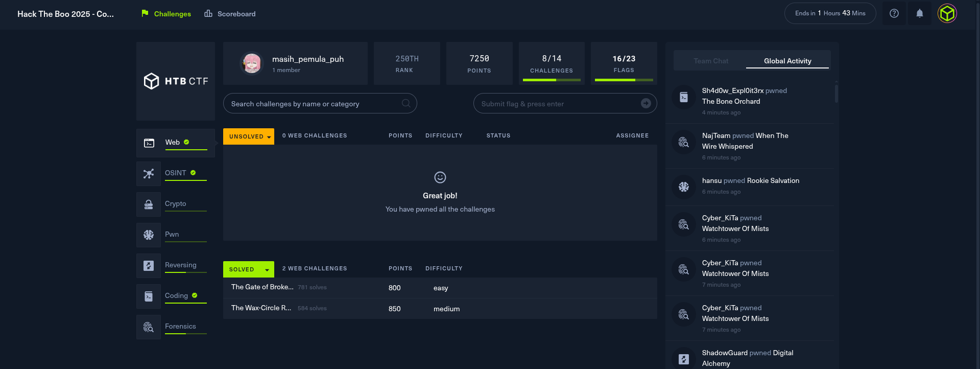980x369 pixels.
Task: Open the user profile cube avatar
Action: (x=947, y=13)
